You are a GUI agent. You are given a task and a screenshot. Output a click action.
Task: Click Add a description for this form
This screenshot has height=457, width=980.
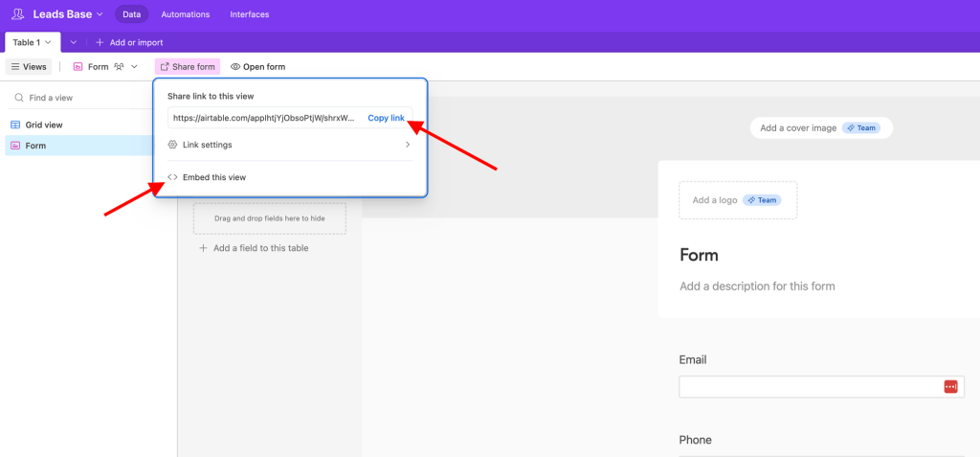[x=757, y=286]
